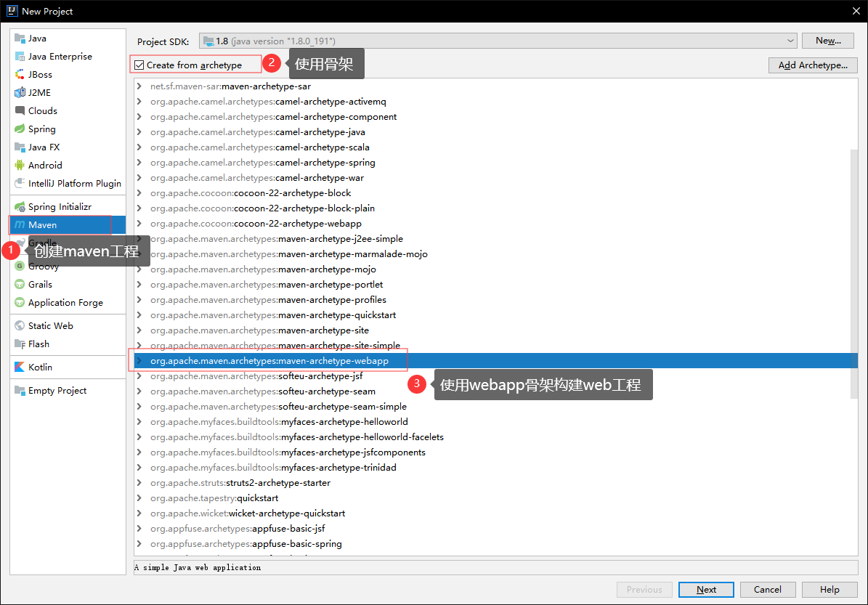Click the IntelliJ Platform Plugin icon

tap(20, 183)
